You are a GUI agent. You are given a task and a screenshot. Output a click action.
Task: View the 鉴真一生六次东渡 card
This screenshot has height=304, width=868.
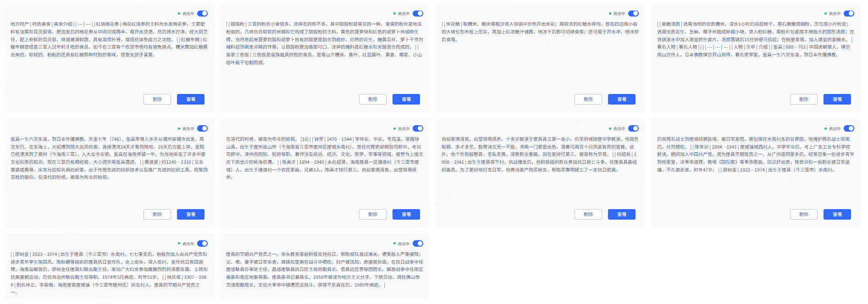coord(191,215)
